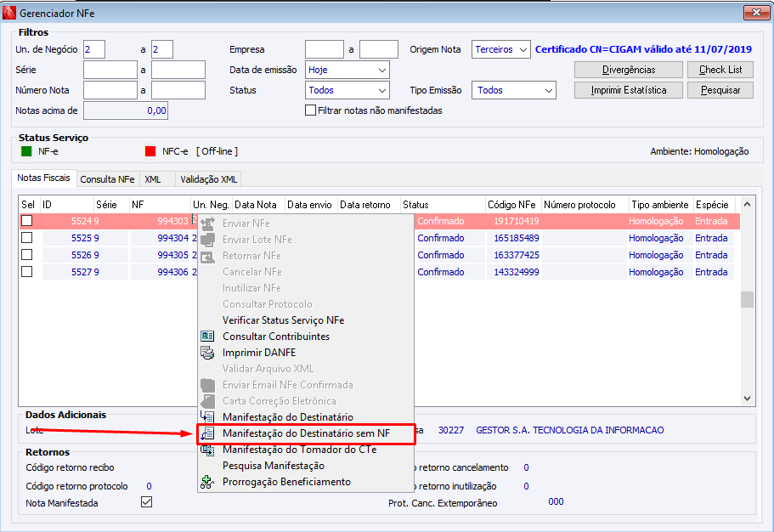Click the Imprimir Estatística button
Image resolution: width=774 pixels, height=532 pixels.
pos(629,90)
